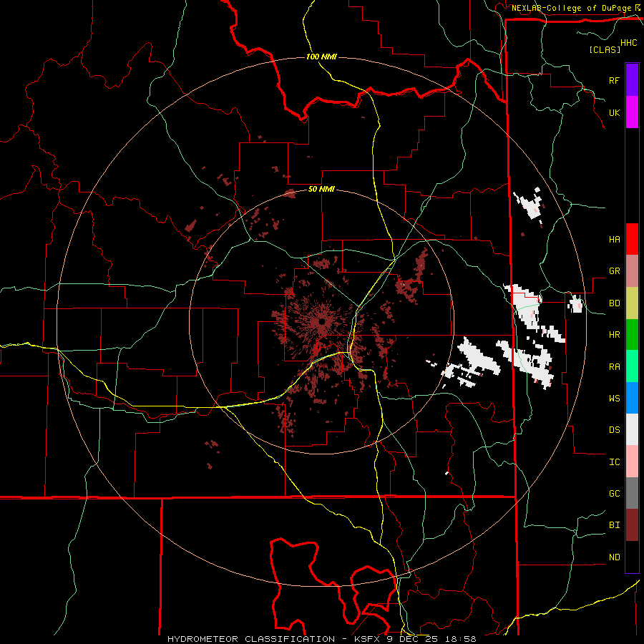Click the DS legend label
Image resolution: width=644 pixels, height=644 pixels.
point(614,430)
